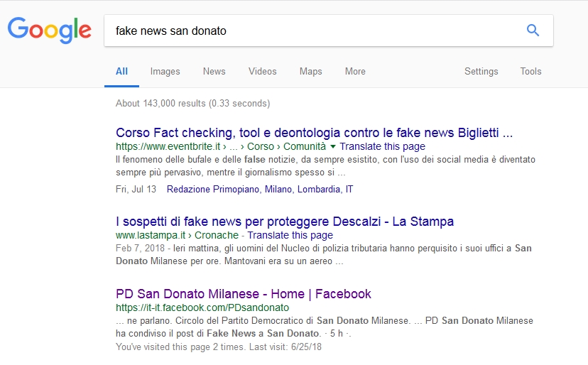Open 'PD San Donato Milanese - Home | Facebook' result
Viewport: 588px width, 365px height.
point(244,294)
